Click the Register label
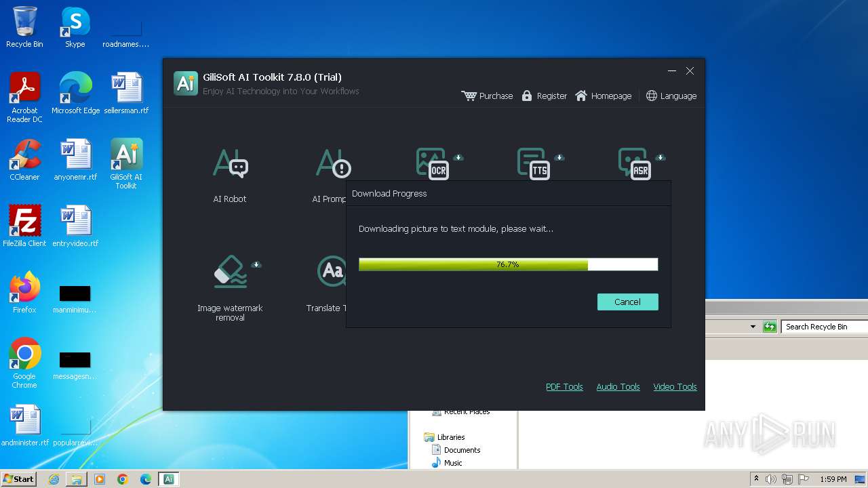 [551, 96]
